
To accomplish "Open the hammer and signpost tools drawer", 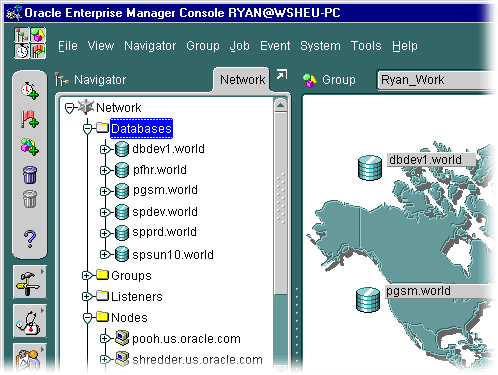I will pos(29,283).
